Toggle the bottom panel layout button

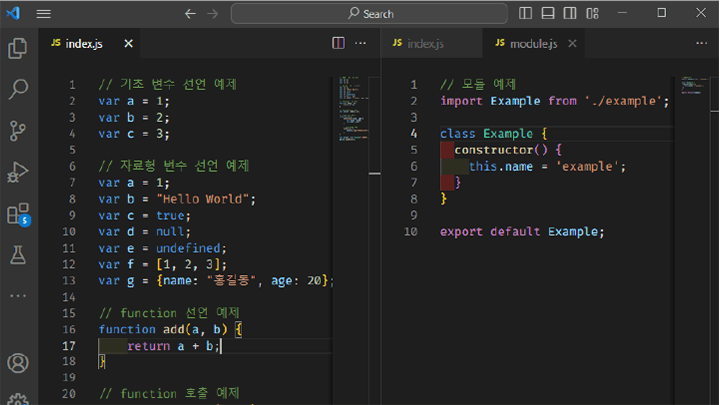point(548,13)
